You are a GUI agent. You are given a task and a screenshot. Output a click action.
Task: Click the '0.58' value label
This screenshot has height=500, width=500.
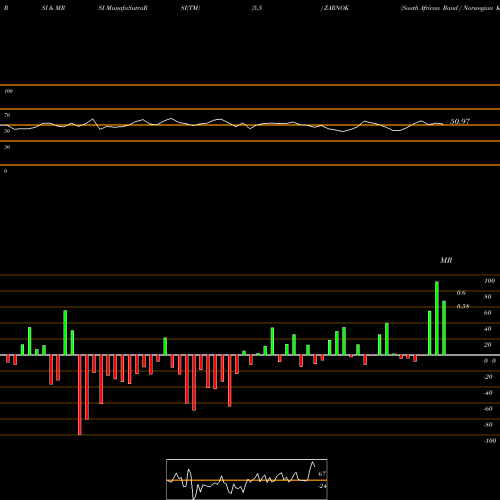tap(463, 306)
